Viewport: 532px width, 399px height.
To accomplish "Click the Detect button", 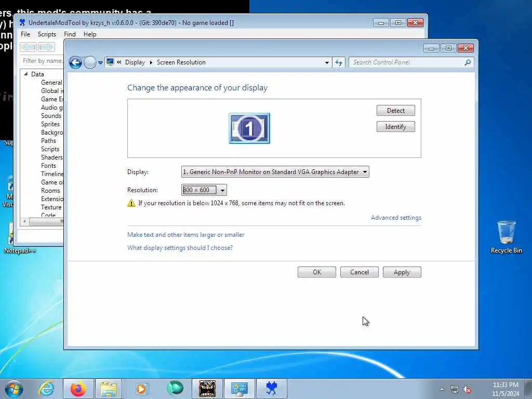I will point(395,111).
